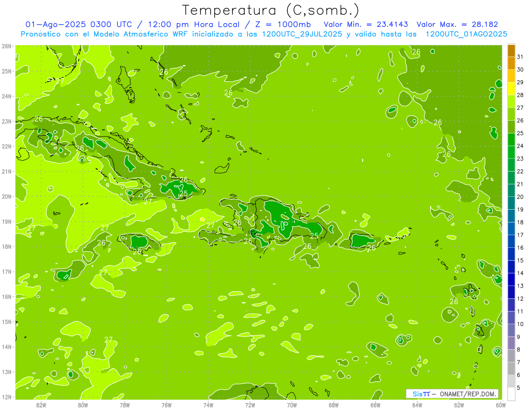Click the valid-until time '1200UTC_01AGO2025'
The height and width of the screenshot is (411, 532).
coord(466,34)
